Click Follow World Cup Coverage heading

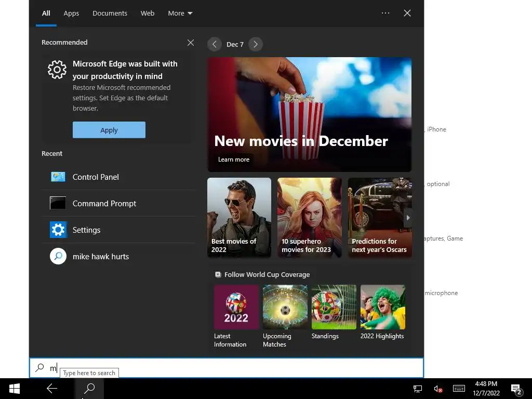(x=267, y=274)
